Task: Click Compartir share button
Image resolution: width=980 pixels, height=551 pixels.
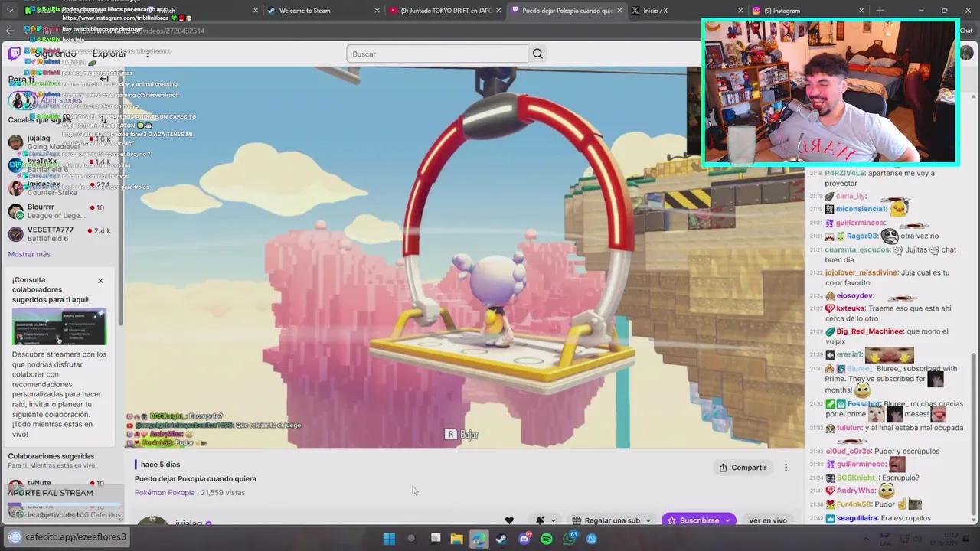Action: [743, 468]
